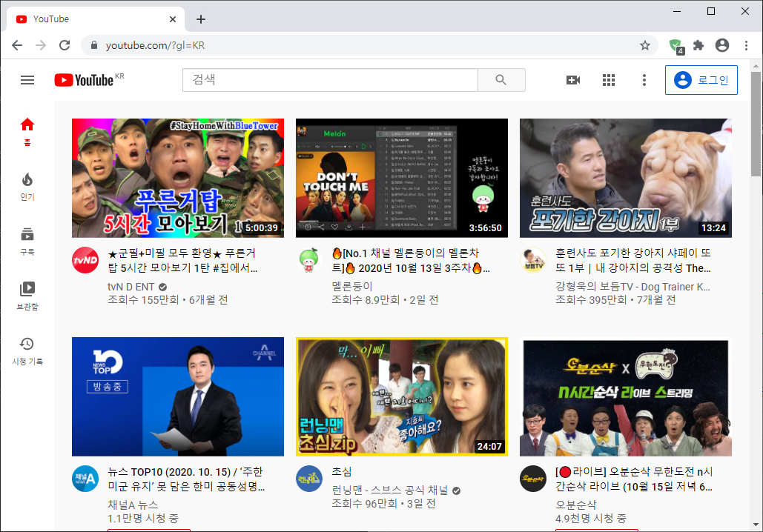763x532 pixels.
Task: Open the create video camera icon
Action: tap(572, 80)
